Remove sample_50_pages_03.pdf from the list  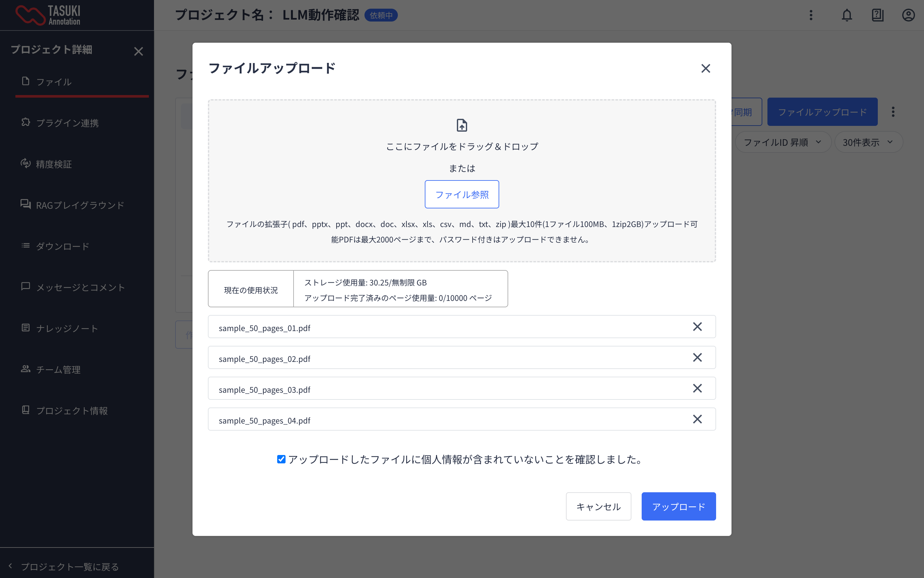[697, 389]
